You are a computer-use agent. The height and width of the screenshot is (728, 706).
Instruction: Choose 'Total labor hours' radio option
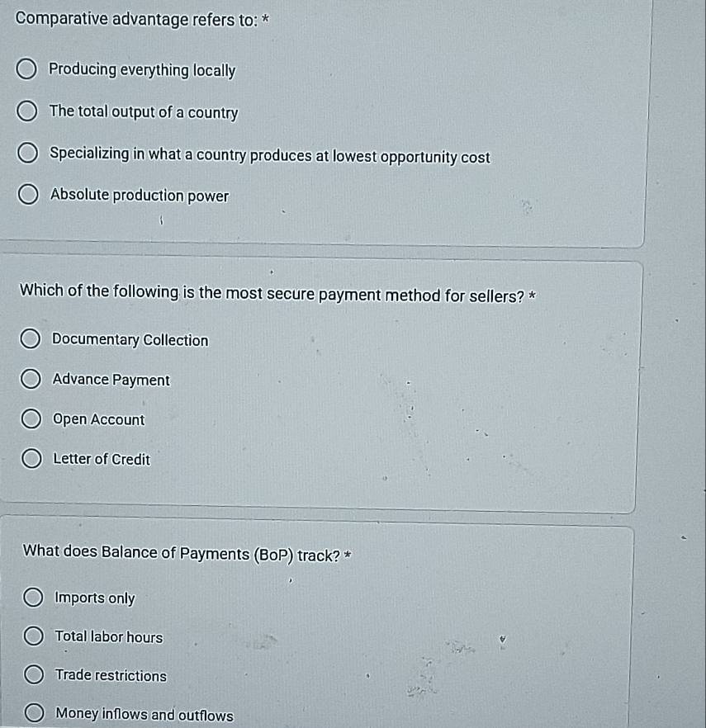(x=33, y=636)
